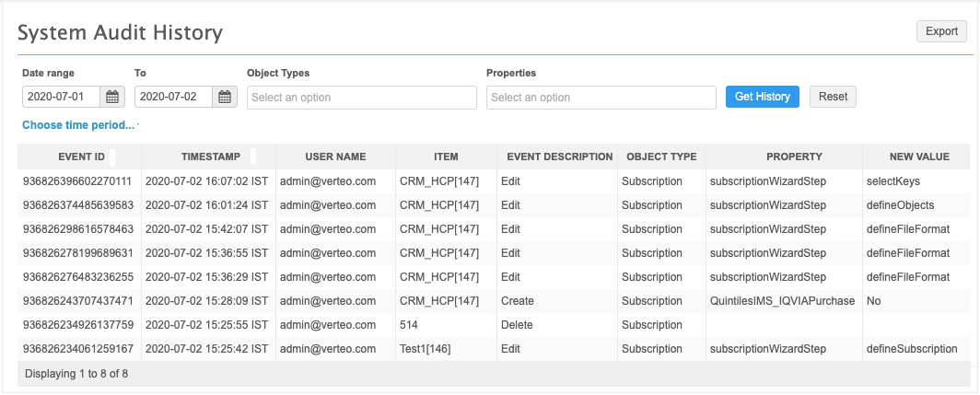The height and width of the screenshot is (395, 980).
Task: Sort by the Item column header
Action: click(x=446, y=157)
